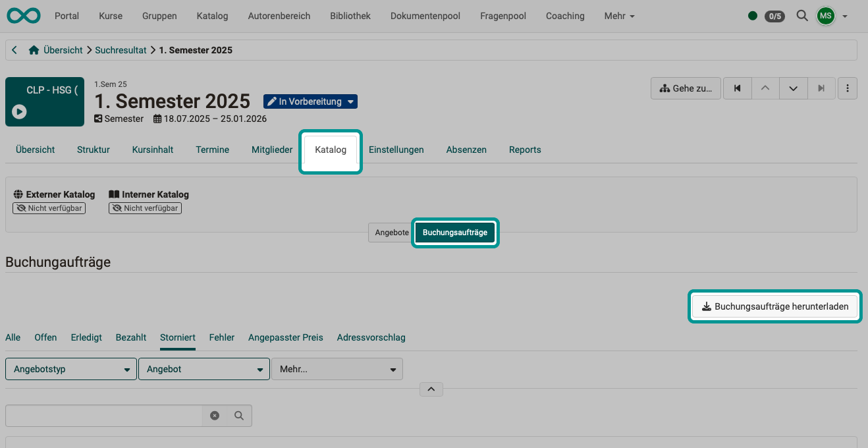This screenshot has width=868, height=448.
Task: Clear the search field using the X icon
Action: [x=215, y=416]
